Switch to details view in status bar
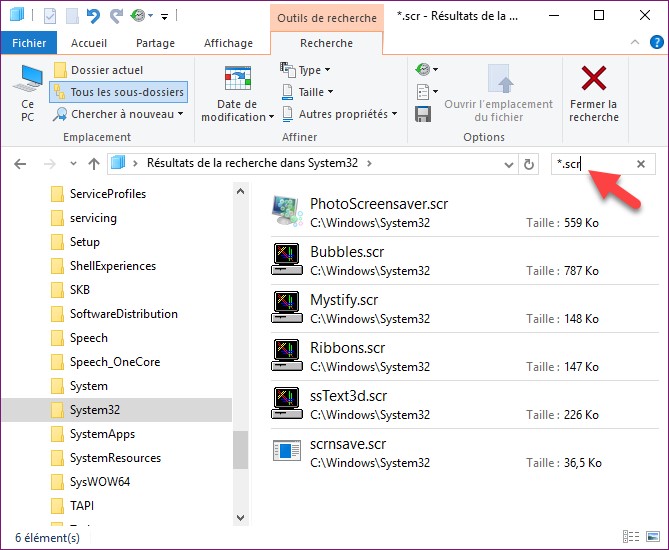The width and height of the screenshot is (669, 550). [631, 537]
